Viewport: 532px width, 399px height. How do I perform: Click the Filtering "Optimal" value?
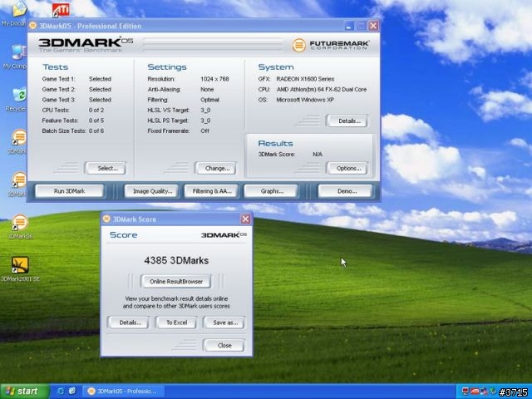point(209,100)
